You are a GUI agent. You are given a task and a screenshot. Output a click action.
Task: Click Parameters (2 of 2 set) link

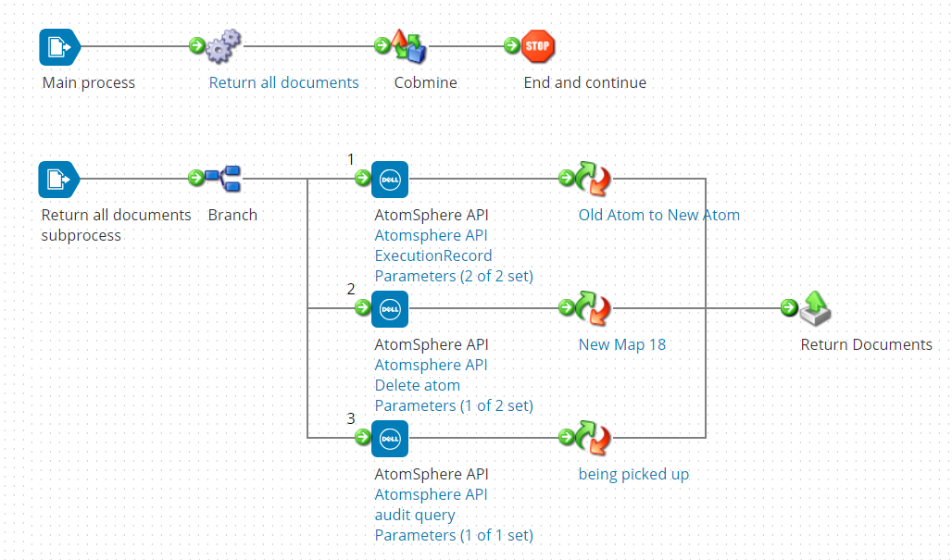tap(453, 276)
